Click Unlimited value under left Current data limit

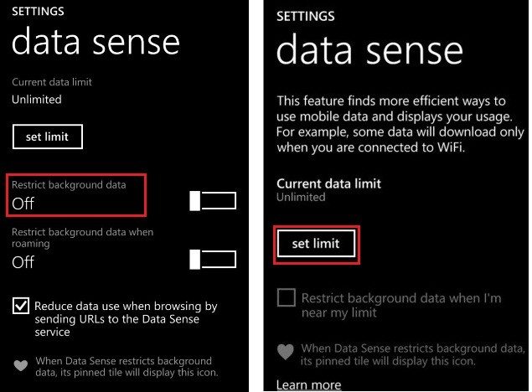[37, 100]
